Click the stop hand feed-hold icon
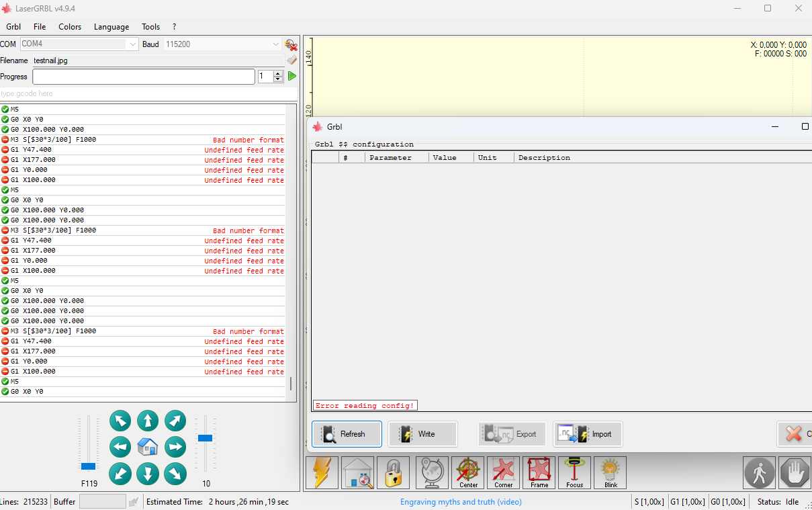812x510 pixels. (x=795, y=473)
